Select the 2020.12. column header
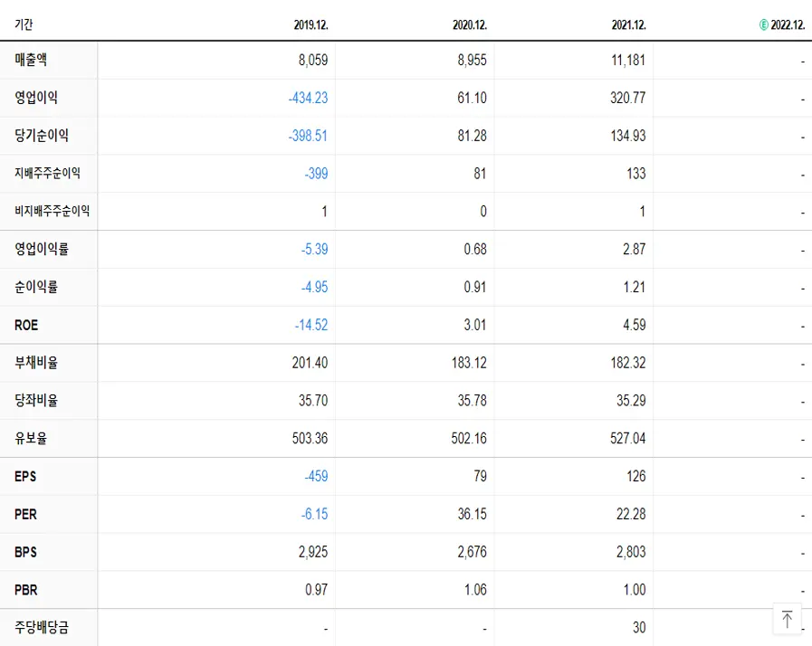This screenshot has width=812, height=646. click(x=470, y=24)
